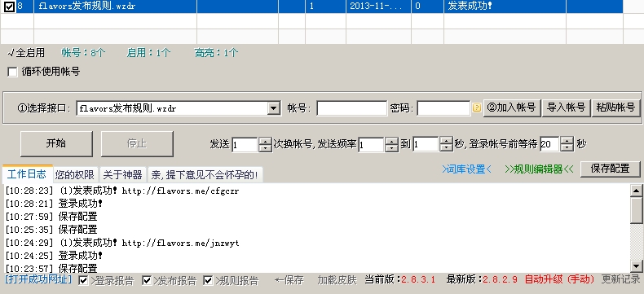Focus the 密码 input field
This screenshot has height=294, width=644.
point(443,108)
